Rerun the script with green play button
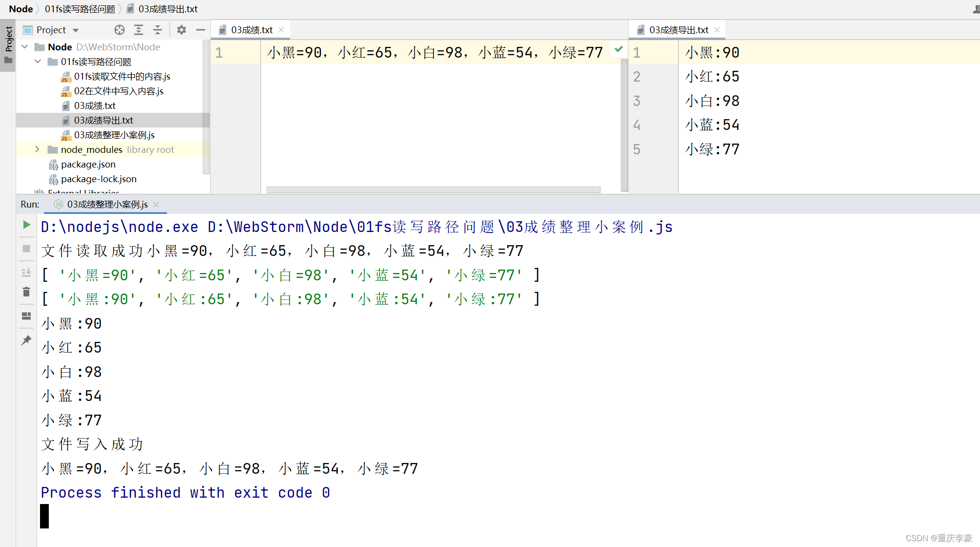 [26, 225]
